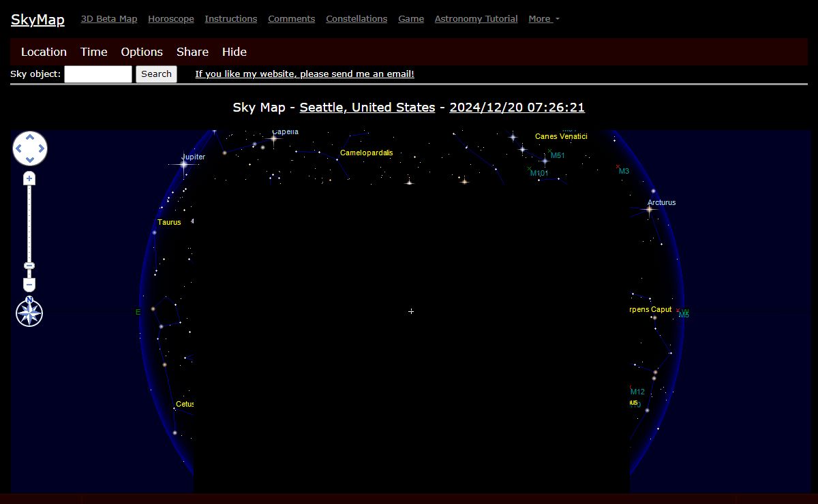Click the Arcturus star
The width and height of the screenshot is (818, 504).
[x=649, y=210]
